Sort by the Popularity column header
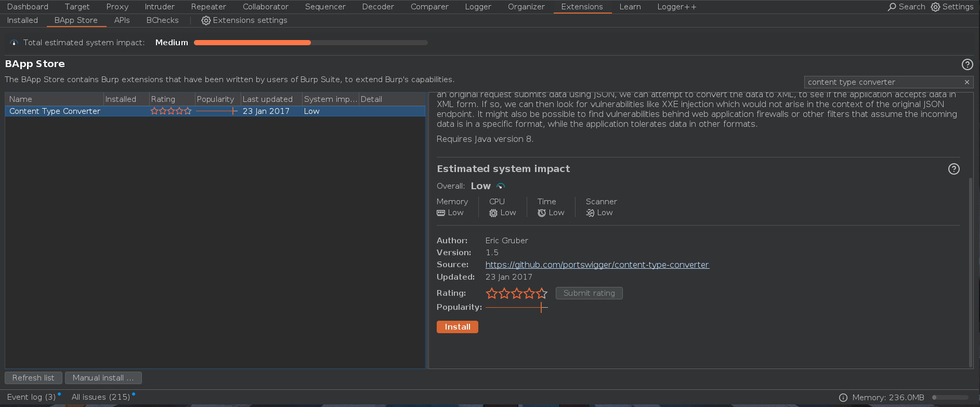Screen dimensions: 980x407 pos(218,99)
